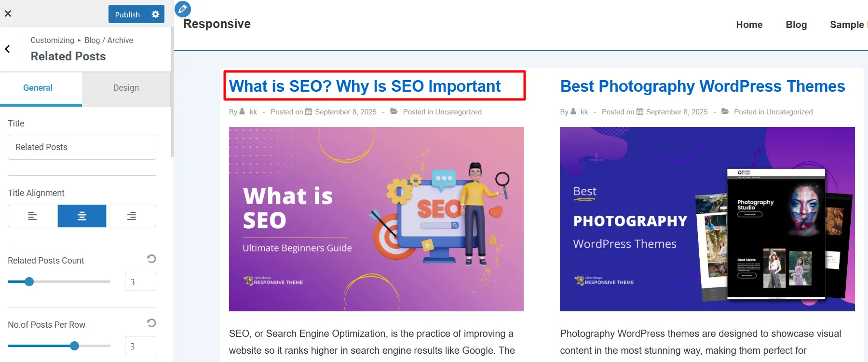Click the author icon on the SEO post

(242, 111)
